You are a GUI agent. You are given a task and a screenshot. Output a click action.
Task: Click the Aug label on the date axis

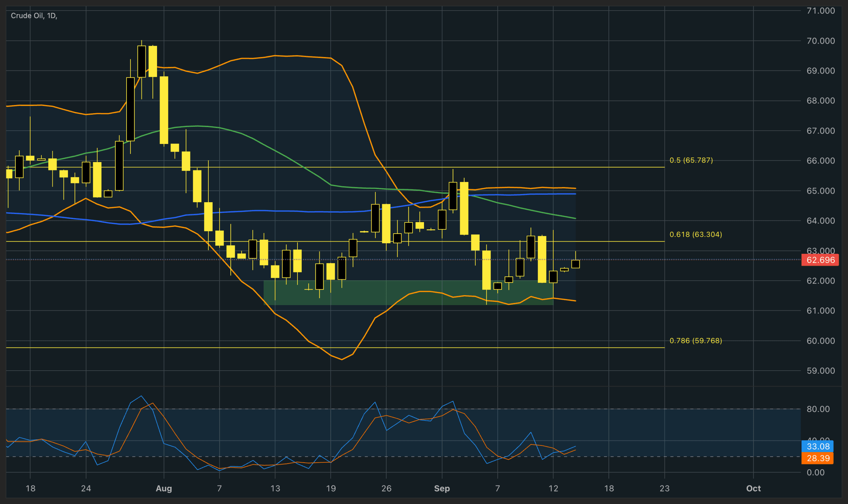tap(164, 488)
